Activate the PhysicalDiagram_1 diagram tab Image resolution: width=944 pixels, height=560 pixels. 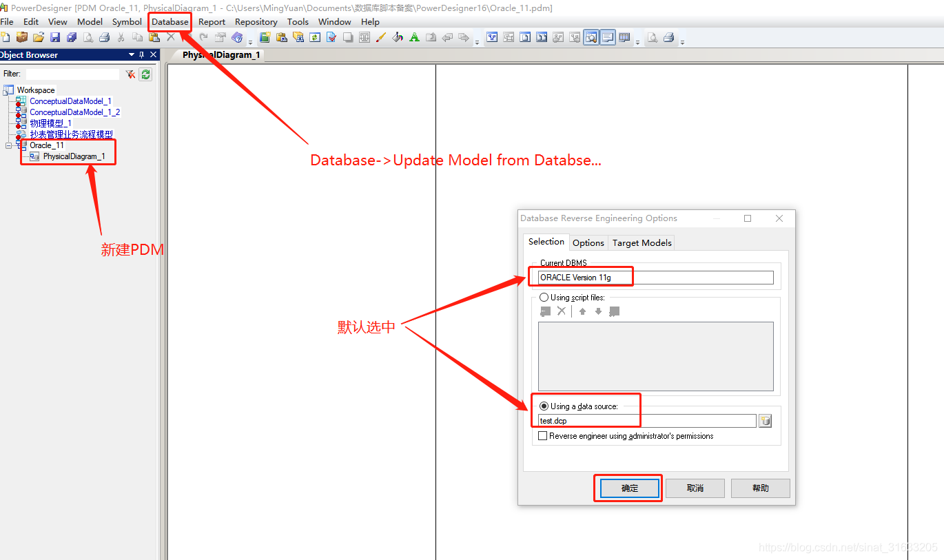(x=221, y=55)
